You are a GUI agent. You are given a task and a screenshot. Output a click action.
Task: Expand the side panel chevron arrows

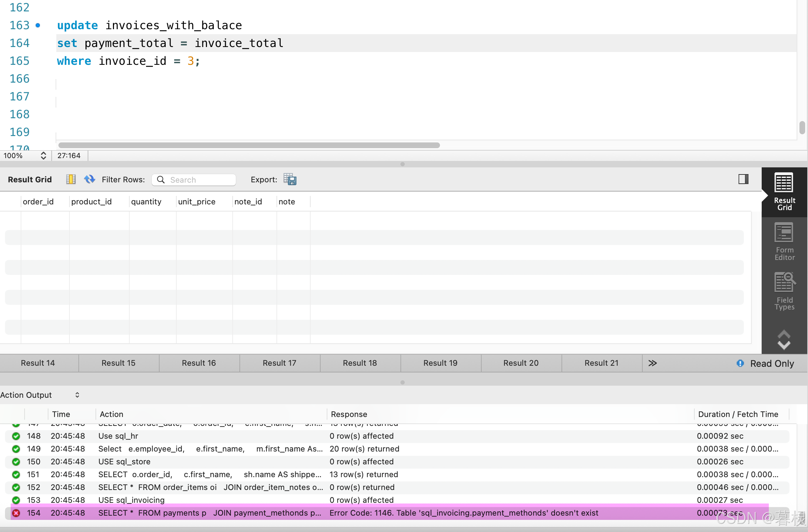coord(784,339)
